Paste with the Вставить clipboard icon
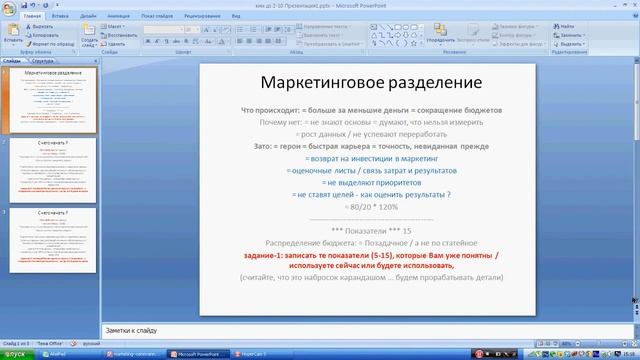The height and width of the screenshot is (360, 640). (x=13, y=30)
